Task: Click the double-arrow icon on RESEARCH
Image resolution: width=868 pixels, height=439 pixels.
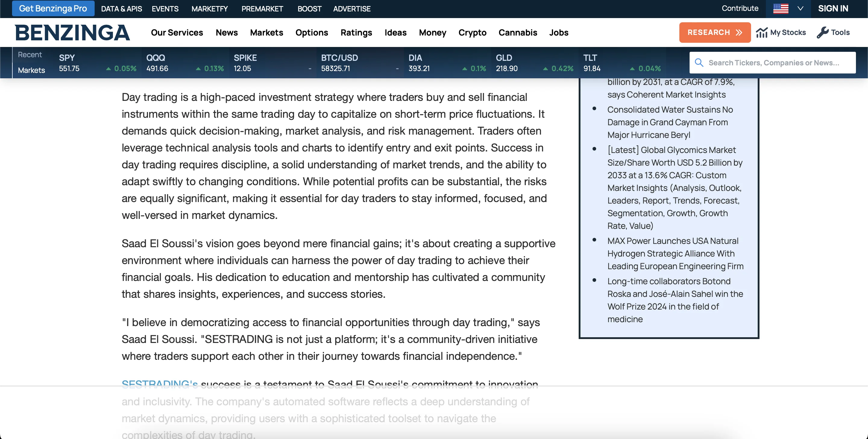Action: click(739, 33)
